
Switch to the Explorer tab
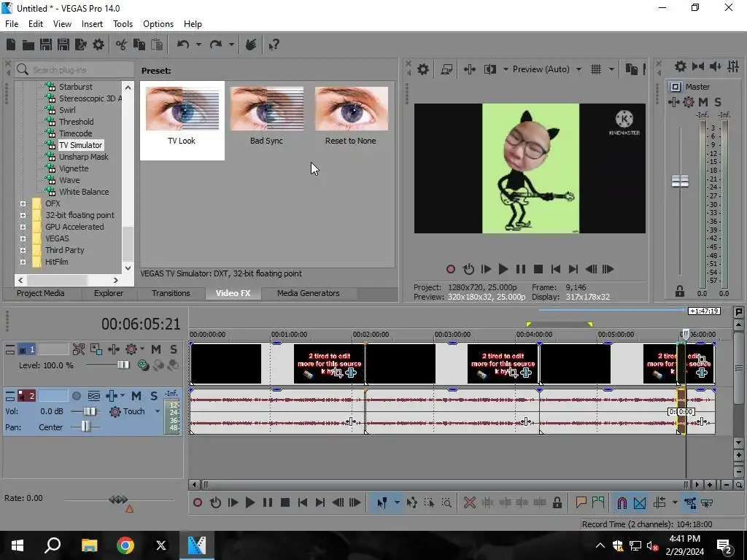click(x=108, y=293)
